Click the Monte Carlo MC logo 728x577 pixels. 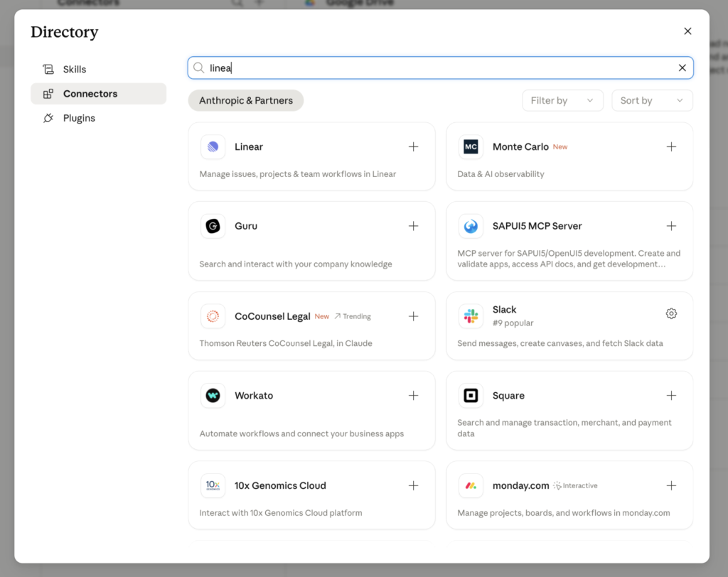pos(471,146)
